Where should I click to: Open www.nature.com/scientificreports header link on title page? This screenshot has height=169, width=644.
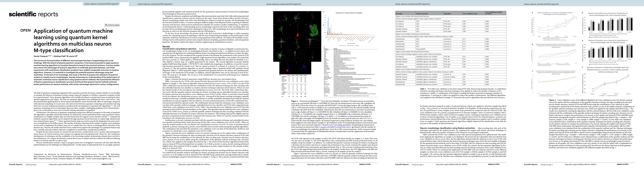(101, 4)
